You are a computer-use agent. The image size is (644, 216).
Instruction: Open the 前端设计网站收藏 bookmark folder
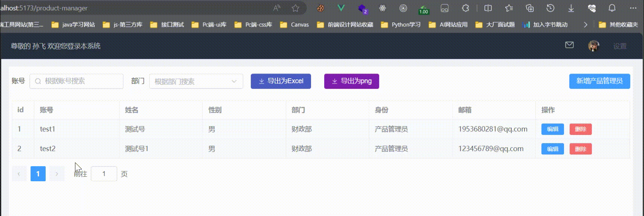coord(345,25)
